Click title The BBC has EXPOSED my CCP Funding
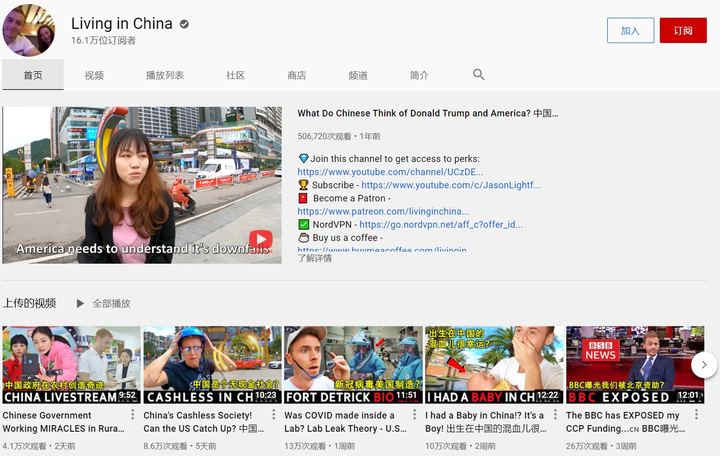The width and height of the screenshot is (720, 456). click(x=625, y=422)
